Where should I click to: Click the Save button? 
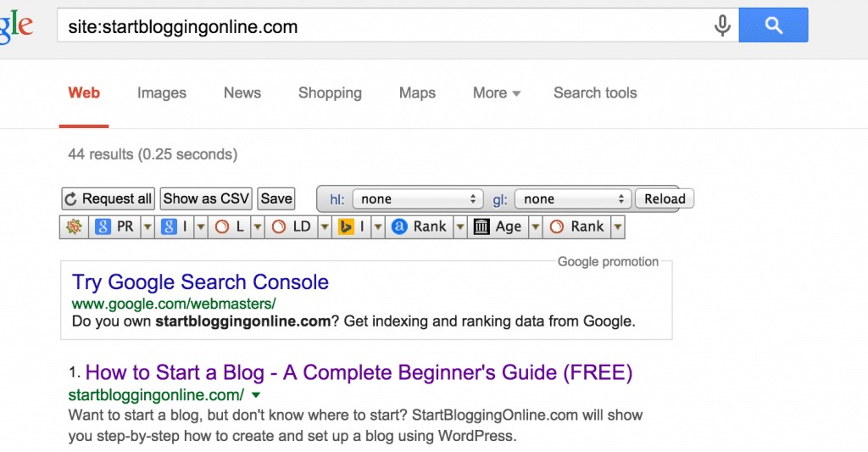[x=276, y=198]
